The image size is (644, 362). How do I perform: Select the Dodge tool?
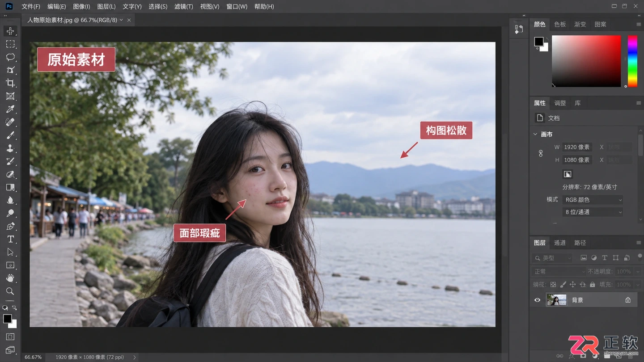click(10, 213)
